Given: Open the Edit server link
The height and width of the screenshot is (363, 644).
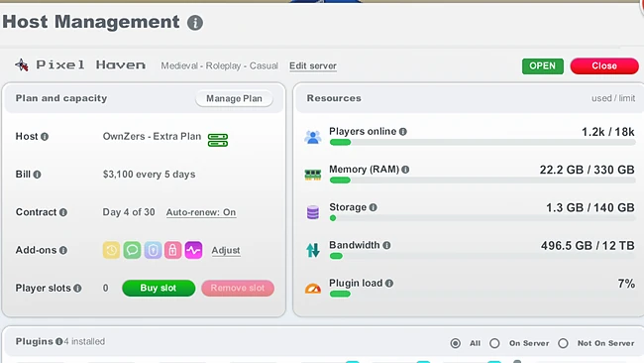Looking at the screenshot, I should (312, 65).
